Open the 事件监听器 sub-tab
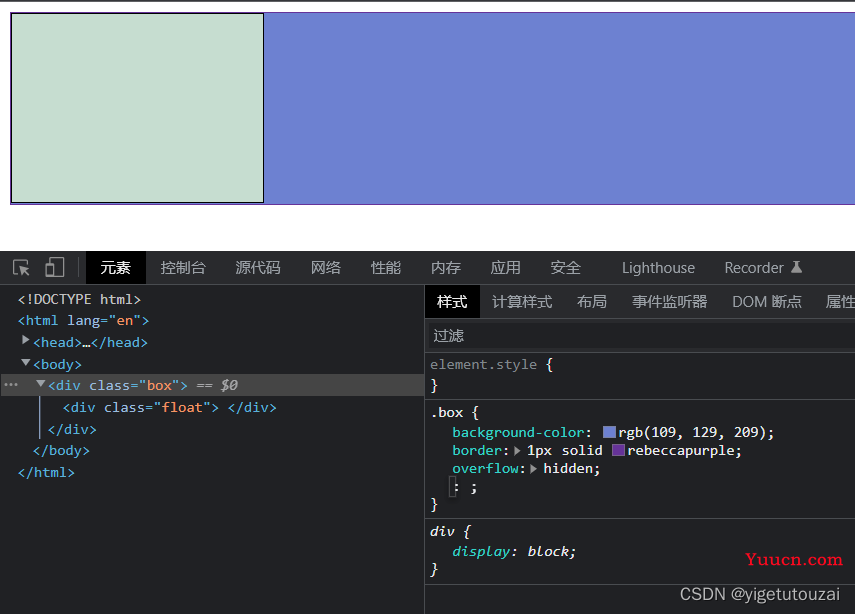 669,302
